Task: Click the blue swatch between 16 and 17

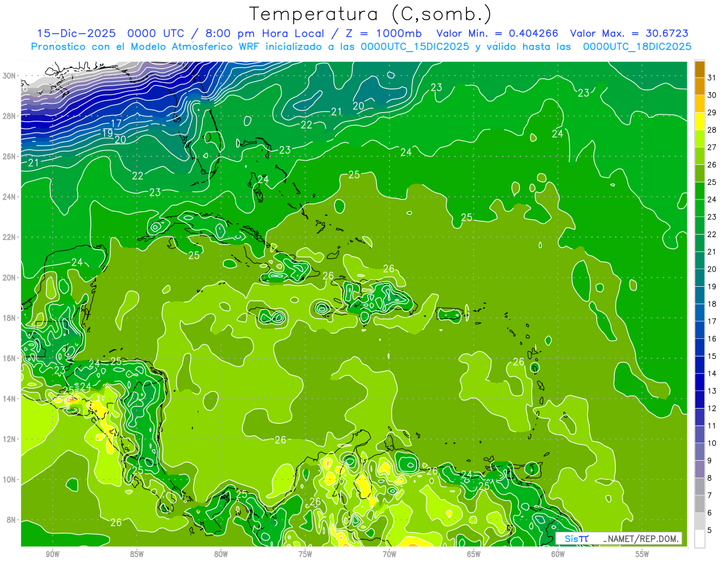Action: tap(699, 330)
